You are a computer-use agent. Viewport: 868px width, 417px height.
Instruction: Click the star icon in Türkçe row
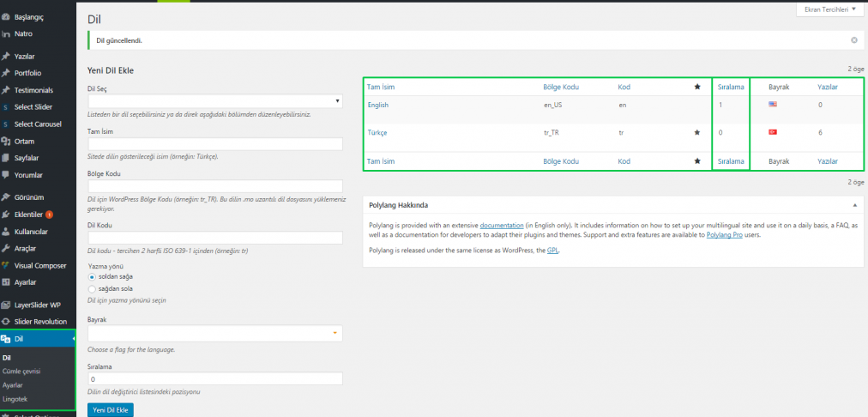pos(697,132)
